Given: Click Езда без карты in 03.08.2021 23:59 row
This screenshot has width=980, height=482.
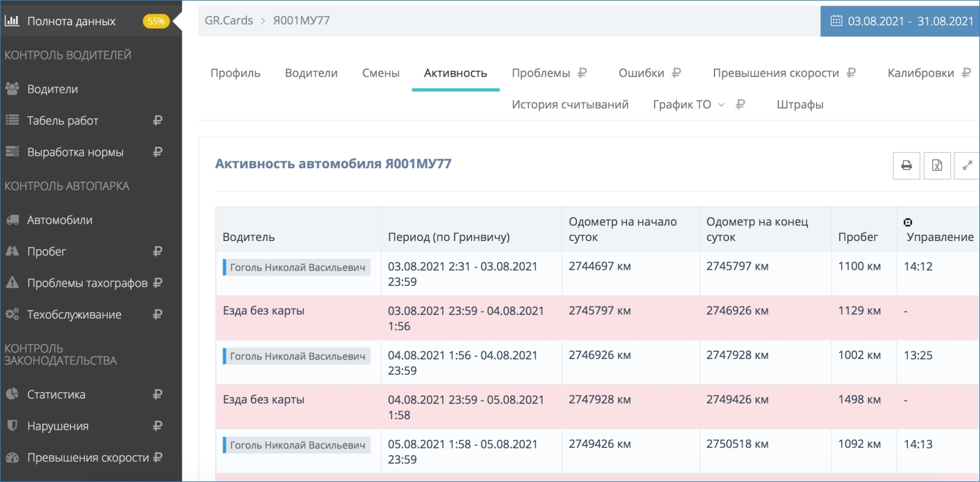Looking at the screenshot, I should pyautogui.click(x=264, y=311).
